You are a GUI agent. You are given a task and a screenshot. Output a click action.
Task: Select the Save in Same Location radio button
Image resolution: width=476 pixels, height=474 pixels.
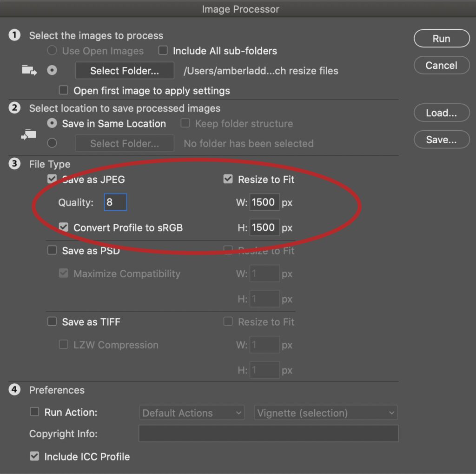(52, 123)
